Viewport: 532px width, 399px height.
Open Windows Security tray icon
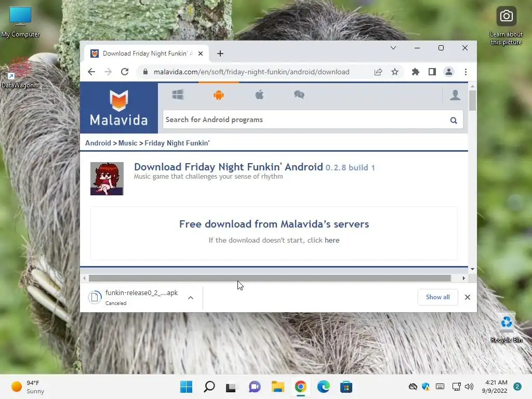pos(425,387)
